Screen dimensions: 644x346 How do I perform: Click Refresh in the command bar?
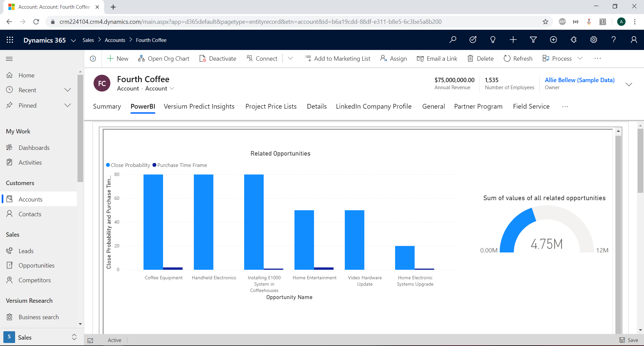point(518,59)
